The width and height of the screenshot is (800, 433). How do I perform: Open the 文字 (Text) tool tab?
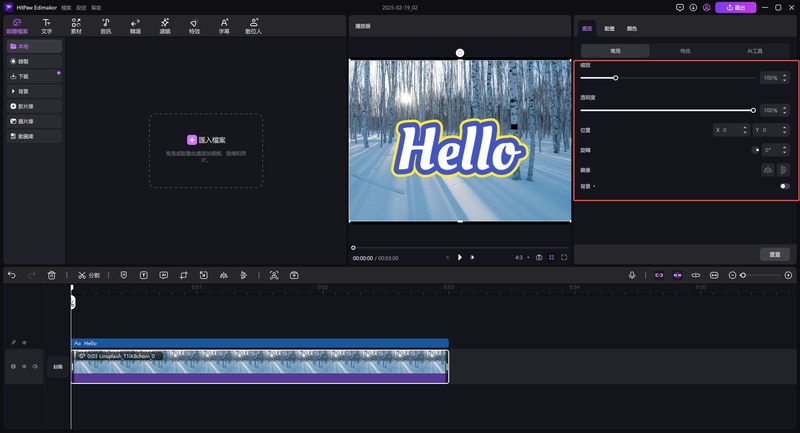(46, 26)
